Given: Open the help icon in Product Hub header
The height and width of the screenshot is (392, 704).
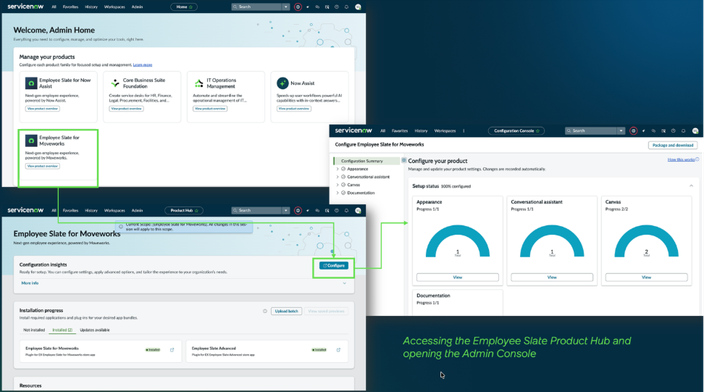Looking at the screenshot, I should pos(337,211).
